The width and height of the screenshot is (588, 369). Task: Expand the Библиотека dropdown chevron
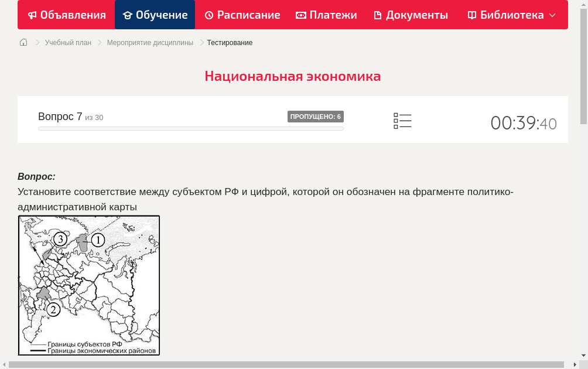click(x=553, y=15)
